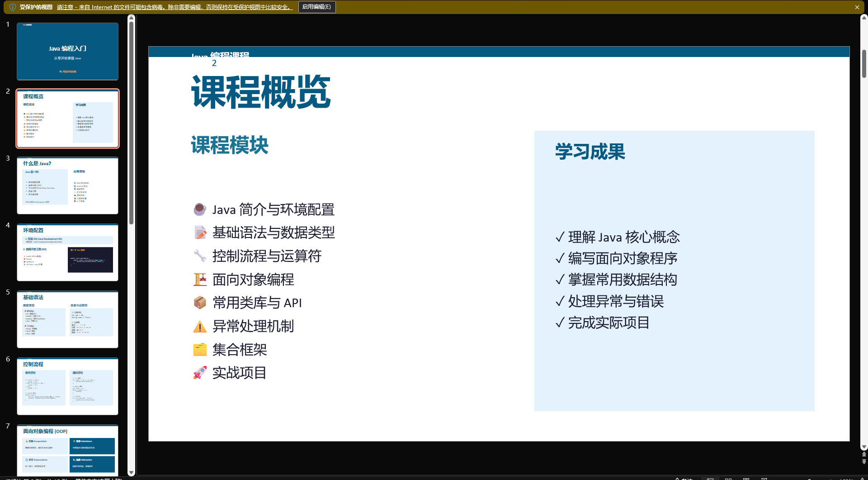Click the memo pencil icon beside 基础语法与数据类型
Screen dimensions: 868x480
[x=200, y=233]
